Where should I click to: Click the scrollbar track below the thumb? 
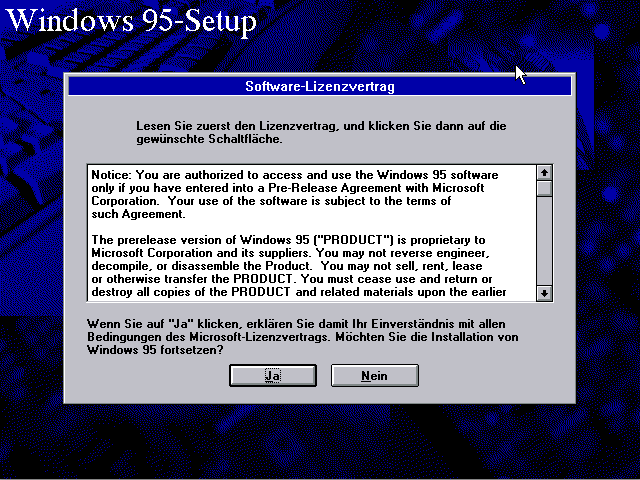pos(544,241)
